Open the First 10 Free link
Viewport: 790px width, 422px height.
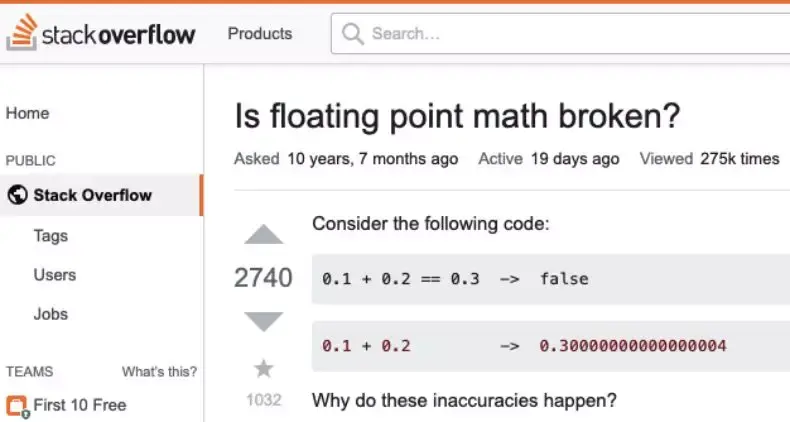click(x=80, y=405)
